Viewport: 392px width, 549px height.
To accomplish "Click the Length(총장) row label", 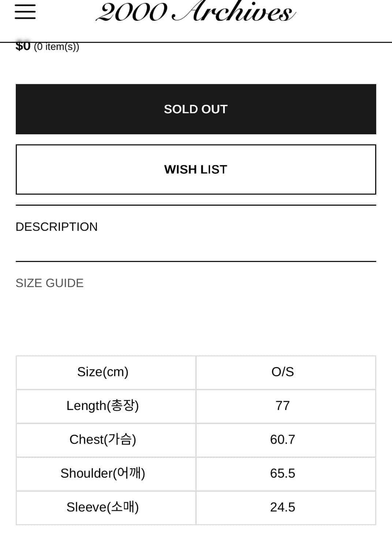I will click(103, 406).
